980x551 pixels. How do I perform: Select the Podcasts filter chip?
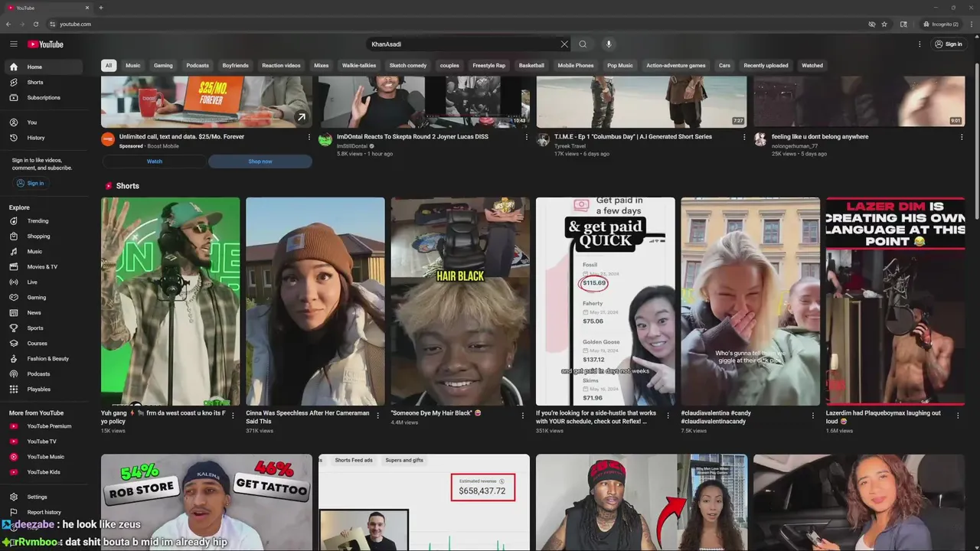(198, 65)
